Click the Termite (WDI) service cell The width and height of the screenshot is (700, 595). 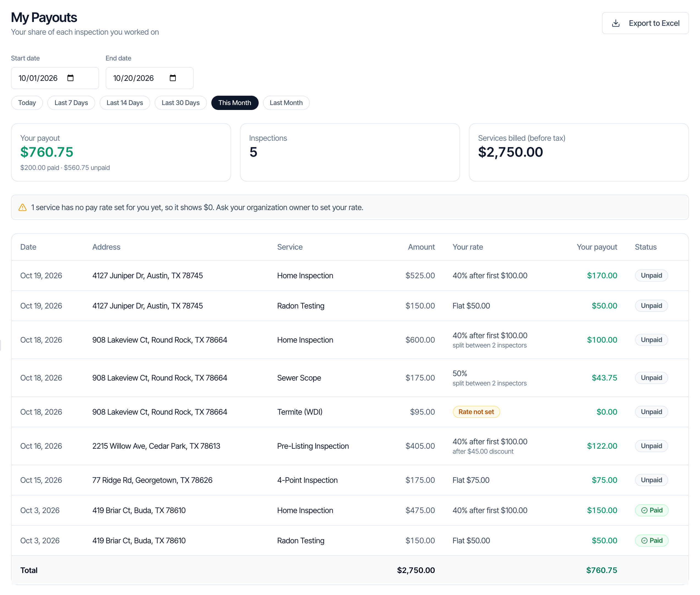click(x=300, y=412)
